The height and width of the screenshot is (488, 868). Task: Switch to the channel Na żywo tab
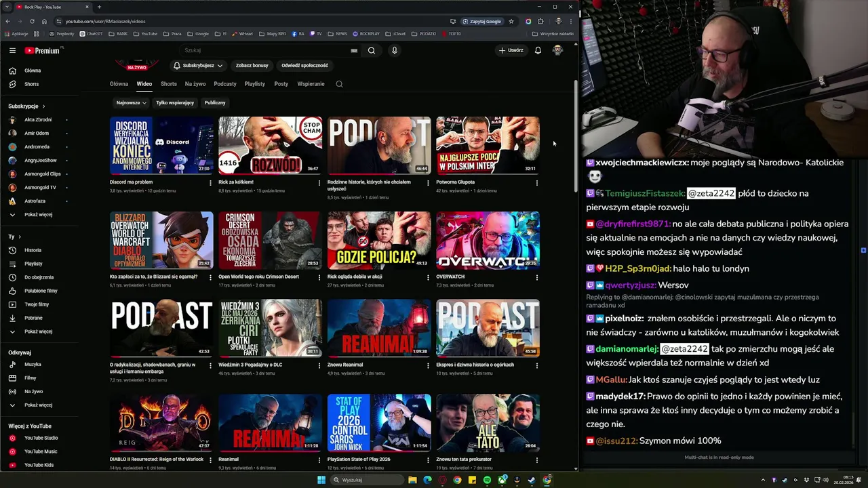(x=195, y=84)
